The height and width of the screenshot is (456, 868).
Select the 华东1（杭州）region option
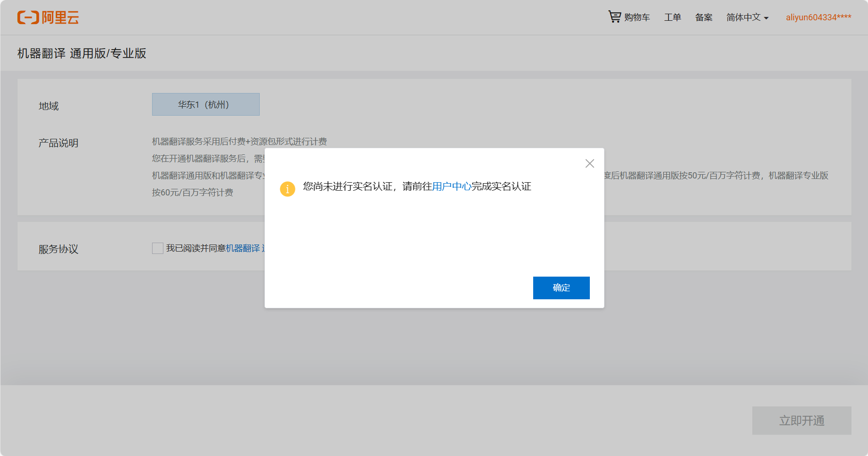pyautogui.click(x=205, y=104)
